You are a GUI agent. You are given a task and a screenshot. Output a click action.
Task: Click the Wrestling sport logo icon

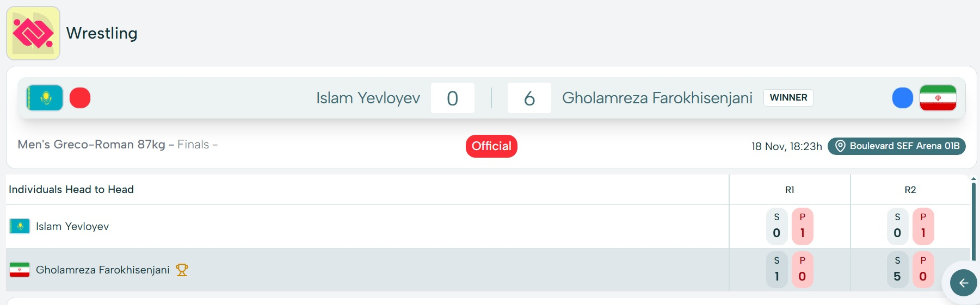click(x=33, y=33)
